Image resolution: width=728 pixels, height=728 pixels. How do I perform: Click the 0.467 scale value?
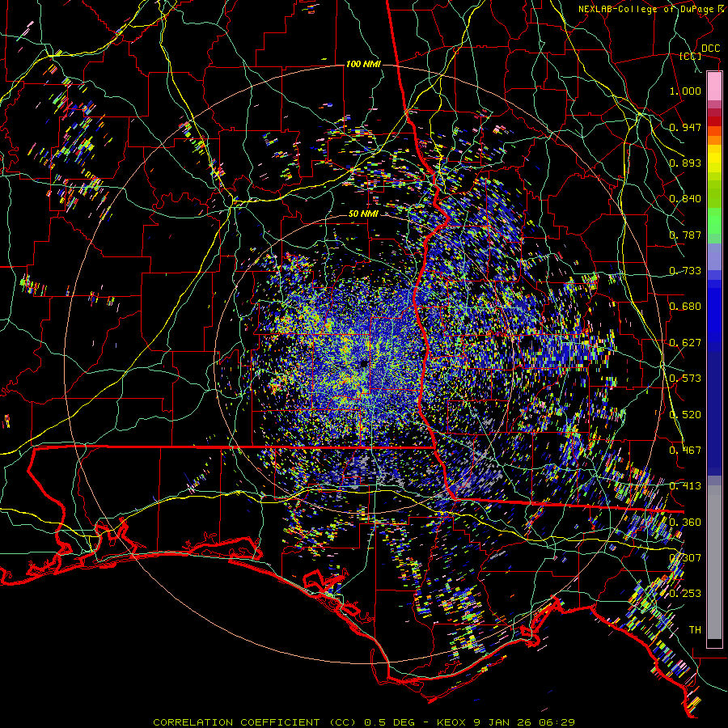tap(685, 451)
